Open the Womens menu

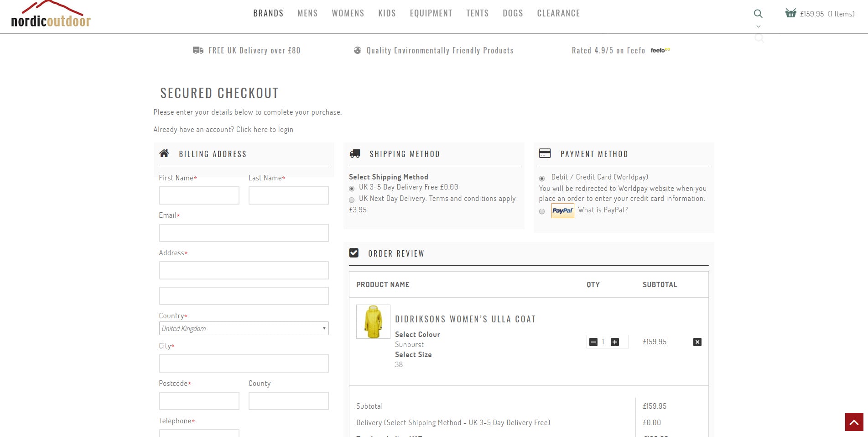point(348,13)
